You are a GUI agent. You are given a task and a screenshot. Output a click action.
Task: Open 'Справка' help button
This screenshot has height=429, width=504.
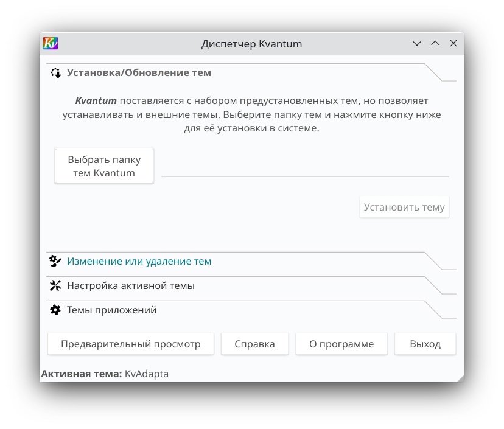tap(254, 344)
